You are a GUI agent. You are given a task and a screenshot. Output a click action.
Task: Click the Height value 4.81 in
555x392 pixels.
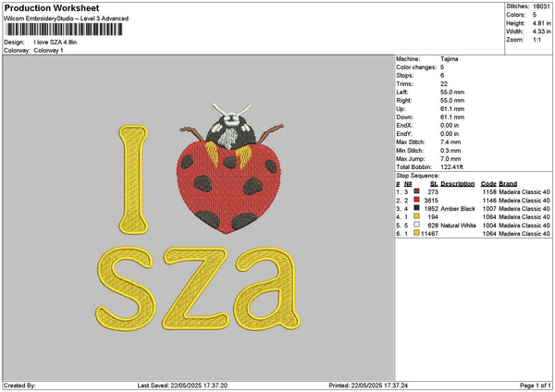coord(541,23)
